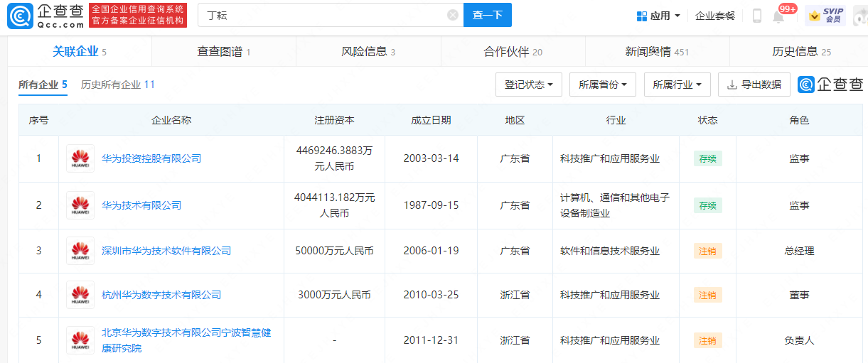Click the date 2003-03-14
This screenshot has width=868, height=363.
(431, 158)
